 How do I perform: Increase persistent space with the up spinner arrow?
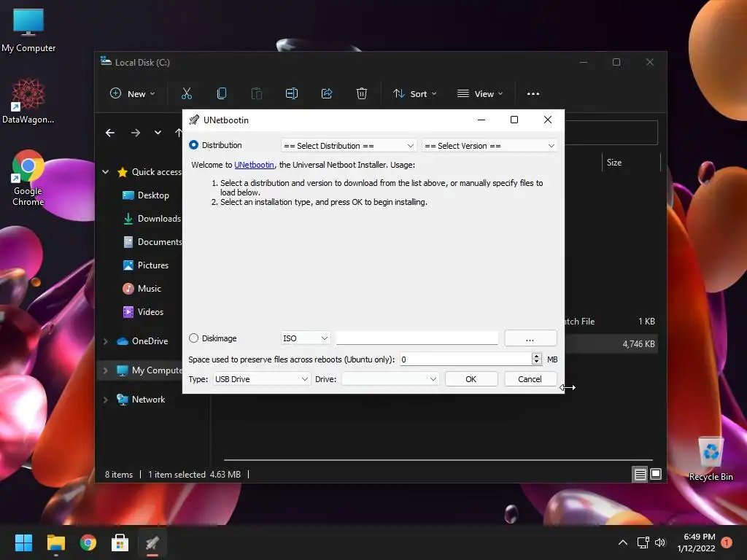coord(537,356)
